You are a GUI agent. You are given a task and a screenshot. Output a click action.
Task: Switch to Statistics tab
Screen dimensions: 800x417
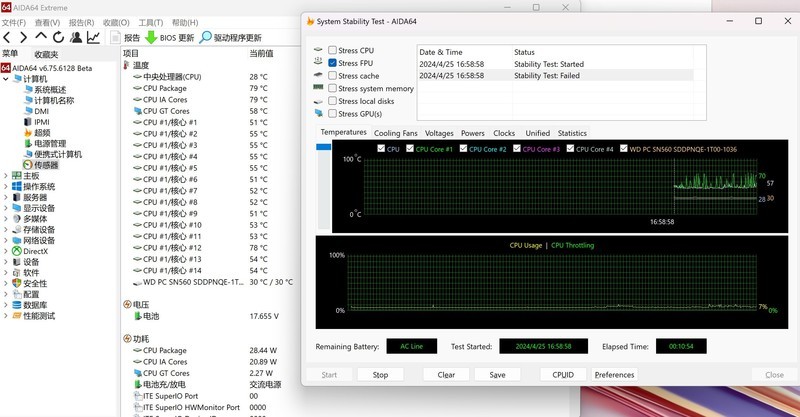(x=572, y=133)
